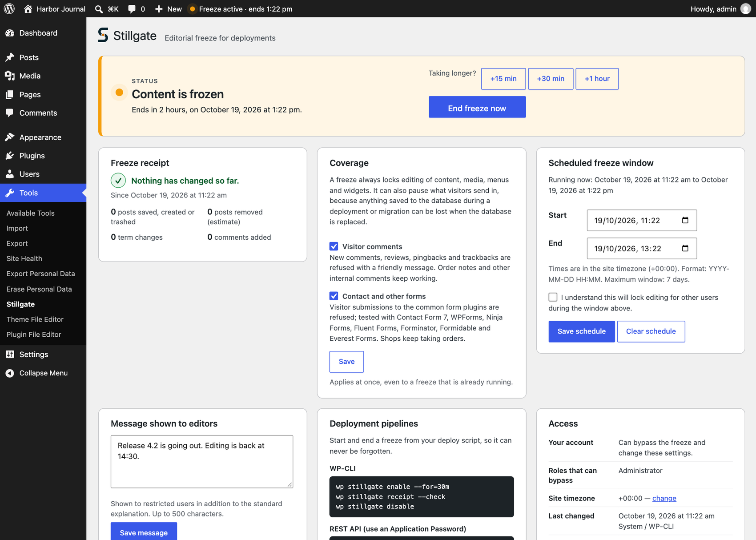Uncheck Contact and other forms checkbox
This screenshot has height=540, width=756.
click(334, 296)
